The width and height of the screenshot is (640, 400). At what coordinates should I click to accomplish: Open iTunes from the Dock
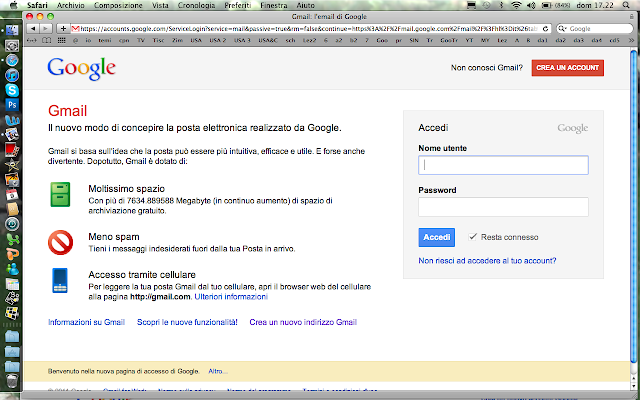(x=12, y=75)
